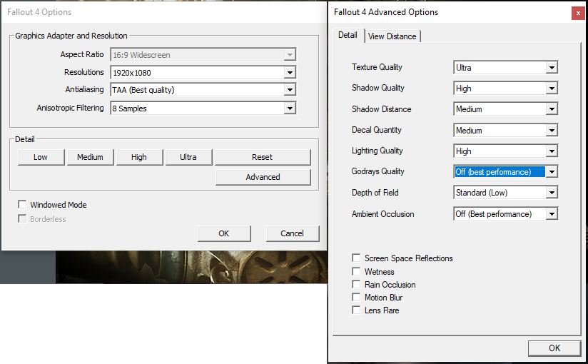Viewport: 588px width, 364px height.
Task: Click OK in the Advanced Options window
Action: click(x=554, y=348)
